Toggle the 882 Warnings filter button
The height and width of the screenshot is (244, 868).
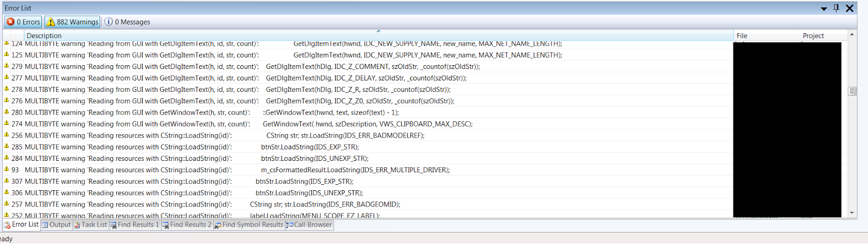72,22
